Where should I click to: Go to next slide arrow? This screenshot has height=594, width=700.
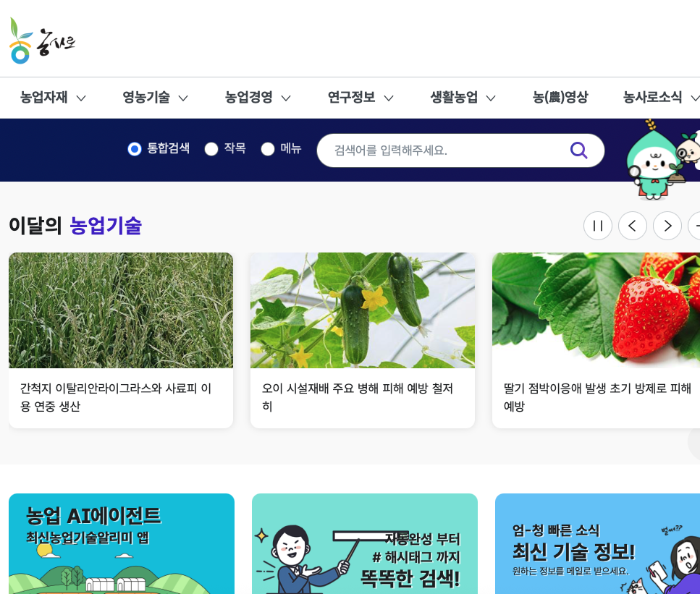667,226
